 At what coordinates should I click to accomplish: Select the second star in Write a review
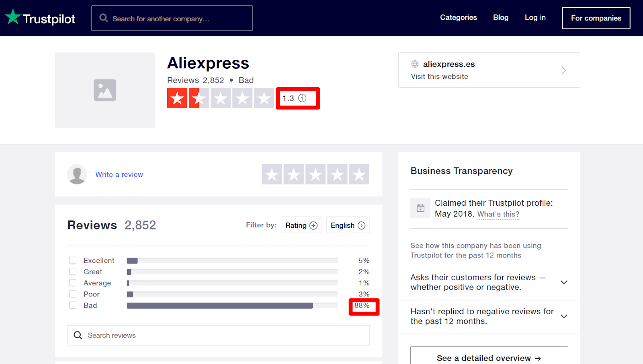click(x=294, y=174)
